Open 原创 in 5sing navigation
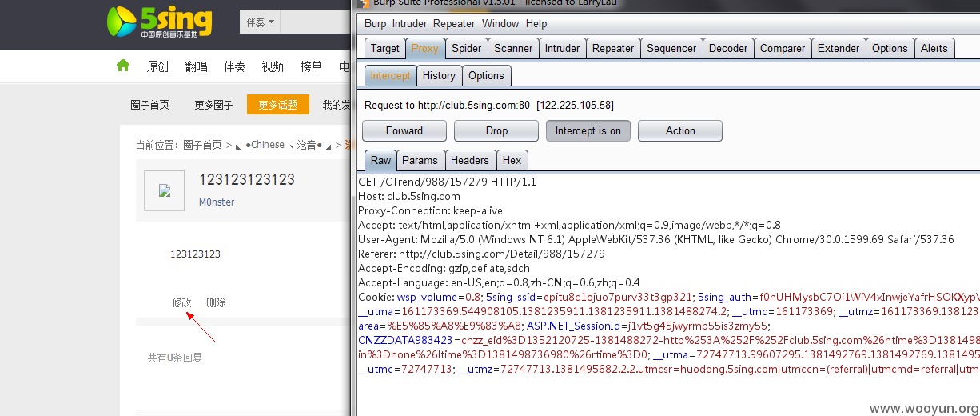980x416 pixels. click(x=157, y=66)
